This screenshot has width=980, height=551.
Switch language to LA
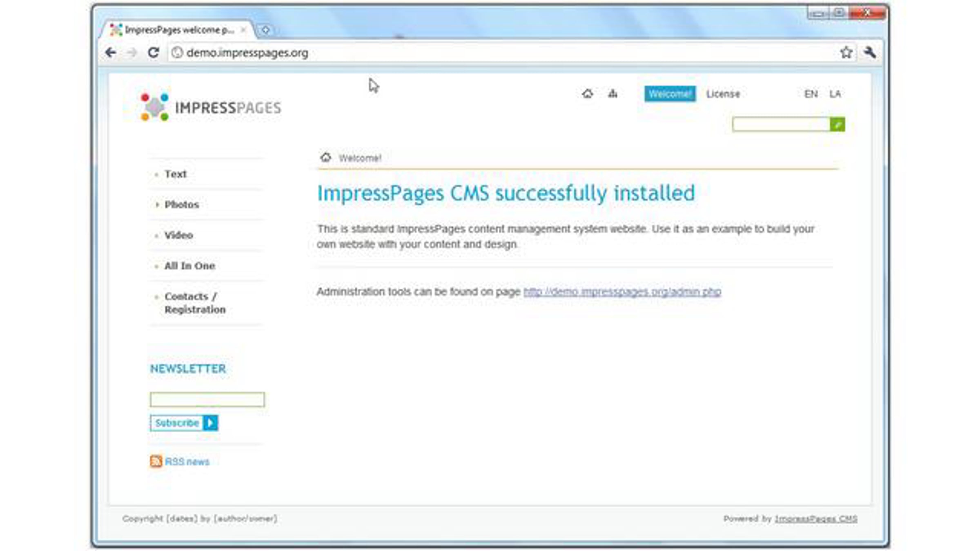click(x=835, y=94)
